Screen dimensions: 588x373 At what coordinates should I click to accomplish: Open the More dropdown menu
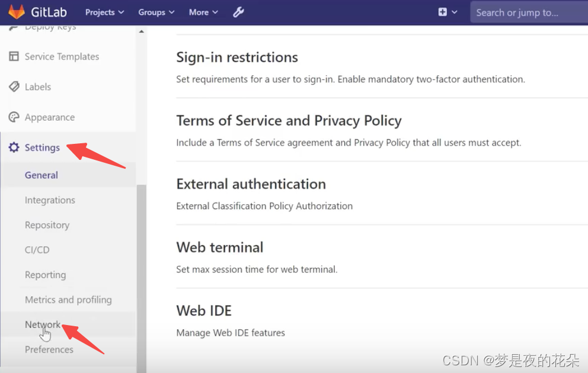203,12
